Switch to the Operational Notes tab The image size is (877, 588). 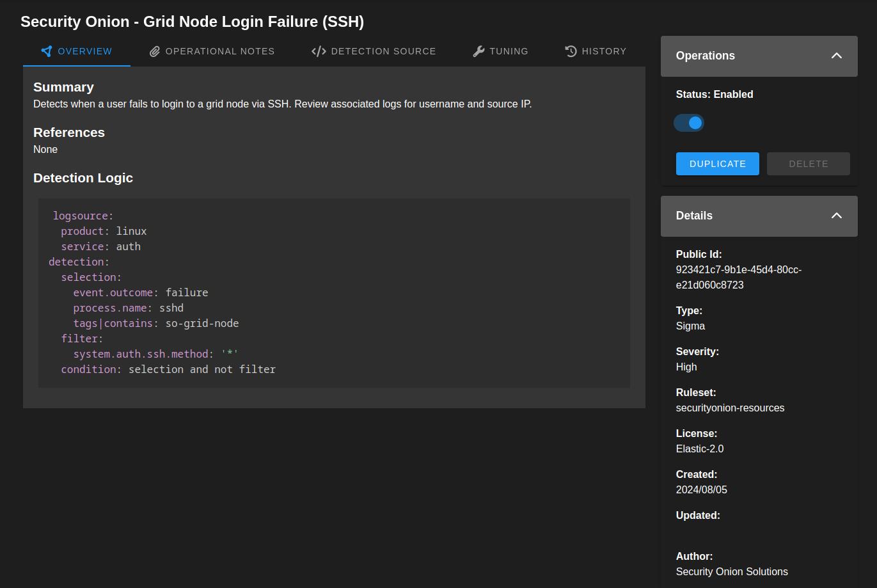pos(219,51)
